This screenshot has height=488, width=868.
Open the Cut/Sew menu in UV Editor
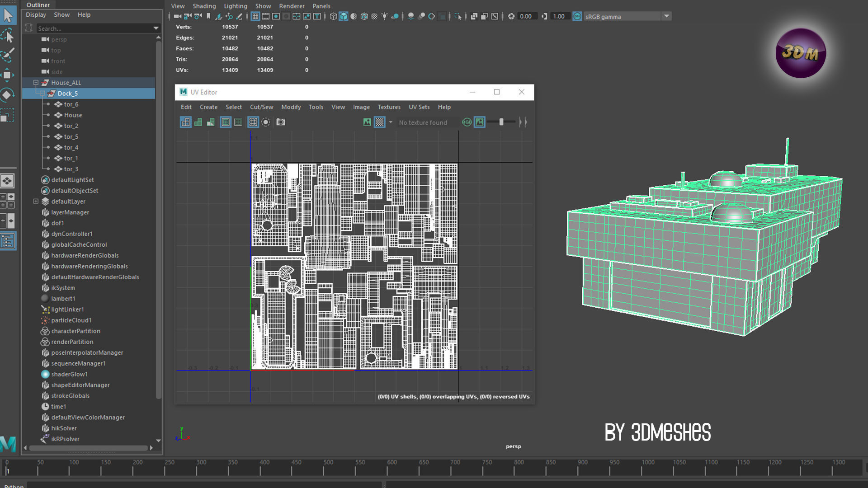click(261, 107)
